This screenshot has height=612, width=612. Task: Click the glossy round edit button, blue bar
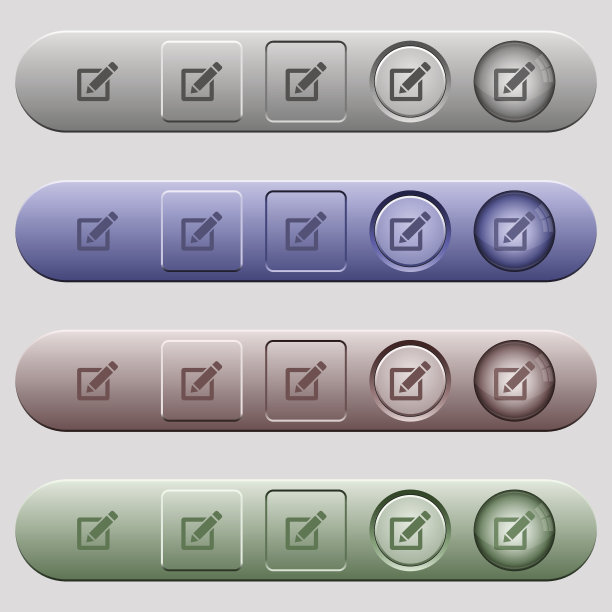pos(514,231)
